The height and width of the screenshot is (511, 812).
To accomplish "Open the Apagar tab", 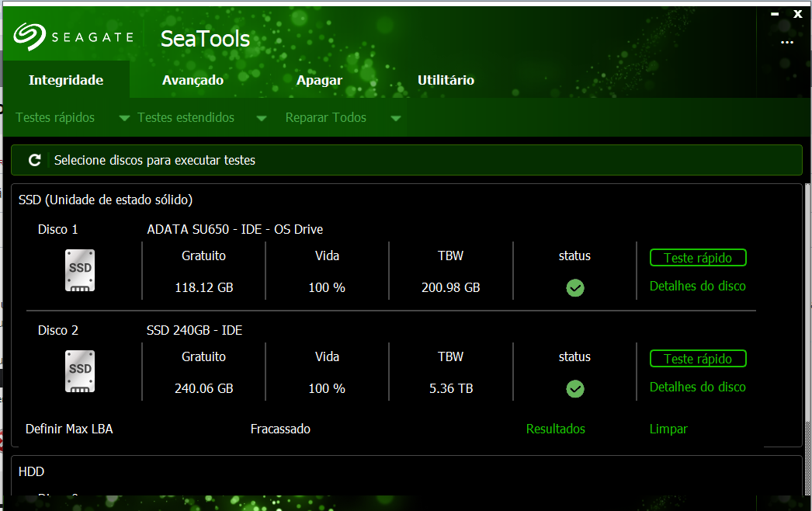I will [319, 80].
